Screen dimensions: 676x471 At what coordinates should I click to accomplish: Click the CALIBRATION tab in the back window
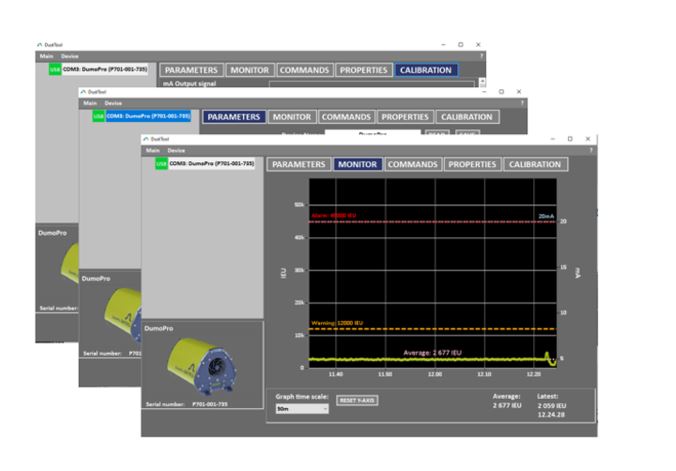click(426, 70)
